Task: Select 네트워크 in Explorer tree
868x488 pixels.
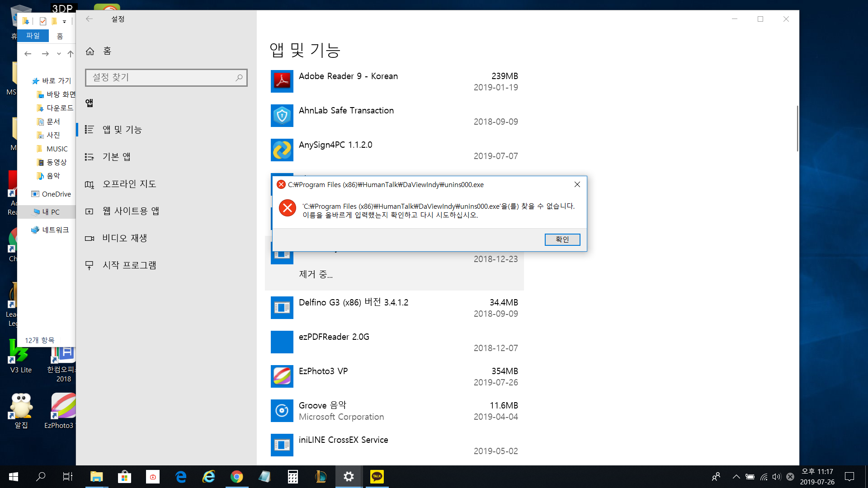Action: (x=50, y=230)
